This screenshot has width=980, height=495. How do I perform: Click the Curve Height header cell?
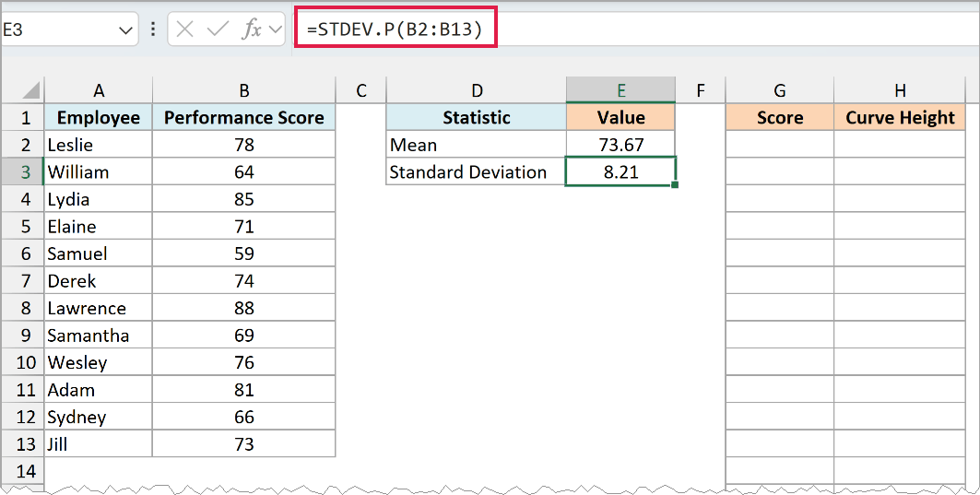(900, 117)
